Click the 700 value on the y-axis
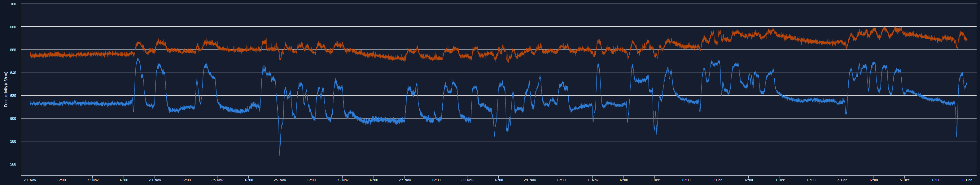 13,4
